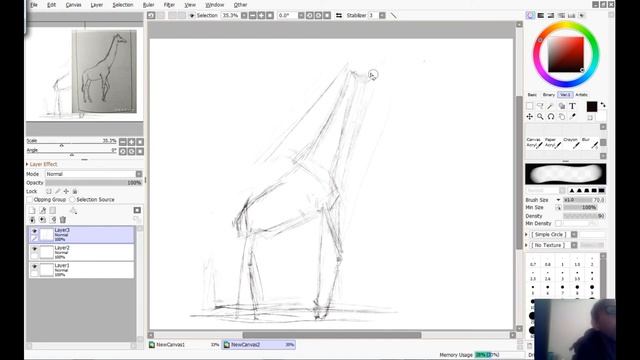Select the Binary tool tab
Viewport: 640px width, 360px height.
[x=549, y=95]
